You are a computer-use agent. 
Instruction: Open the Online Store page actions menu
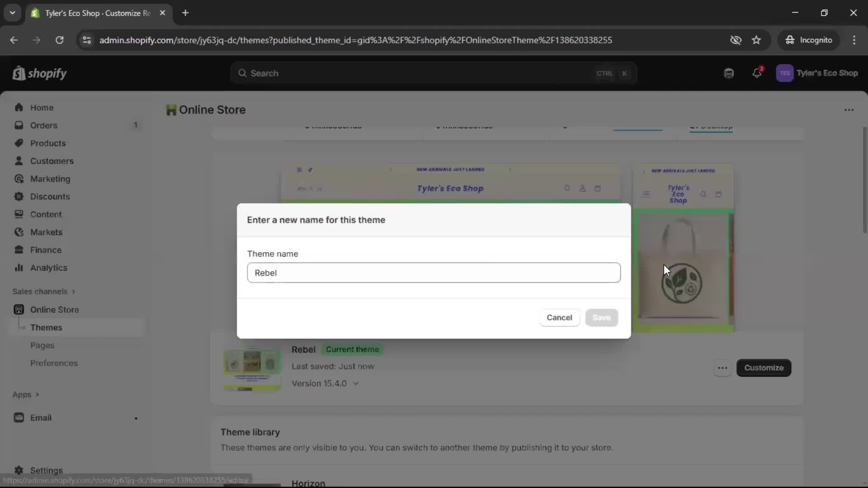click(849, 110)
